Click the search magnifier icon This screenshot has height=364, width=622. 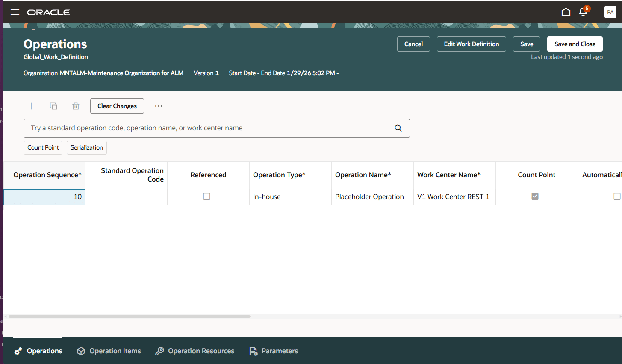coord(398,128)
